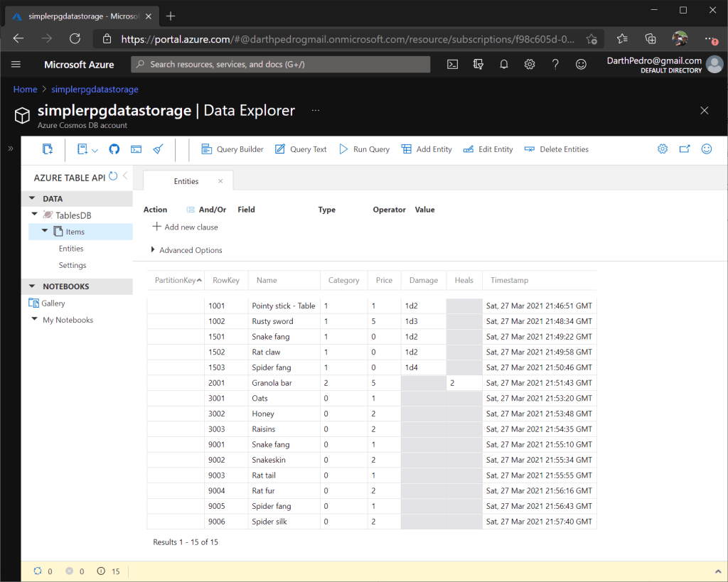Click the directory and subscription filter icon
728x582 pixels.
tap(478, 65)
